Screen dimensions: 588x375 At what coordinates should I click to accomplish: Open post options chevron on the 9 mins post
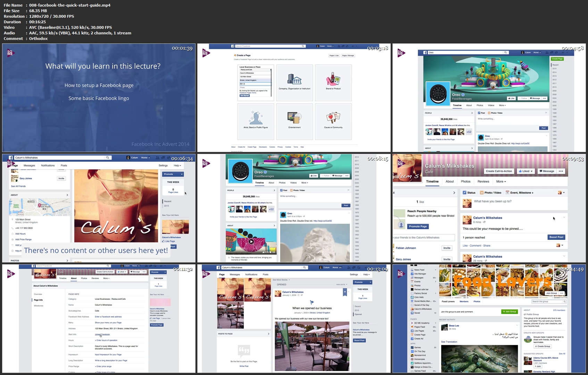tap(564, 218)
